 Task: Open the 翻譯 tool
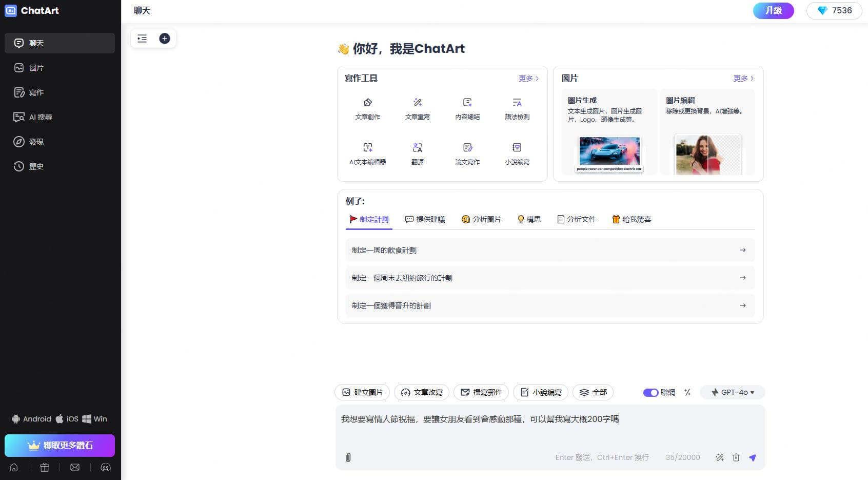pos(418,154)
